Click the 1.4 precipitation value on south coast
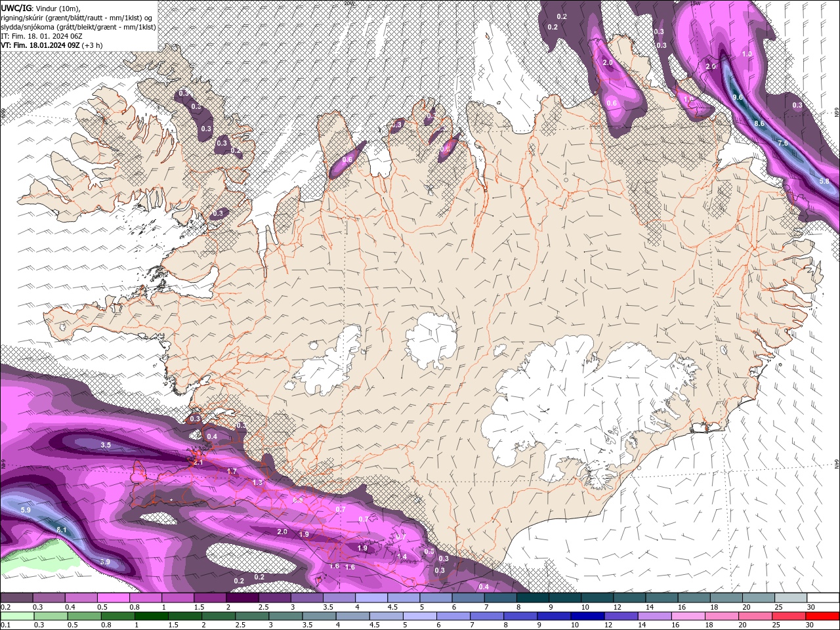 tap(402, 556)
